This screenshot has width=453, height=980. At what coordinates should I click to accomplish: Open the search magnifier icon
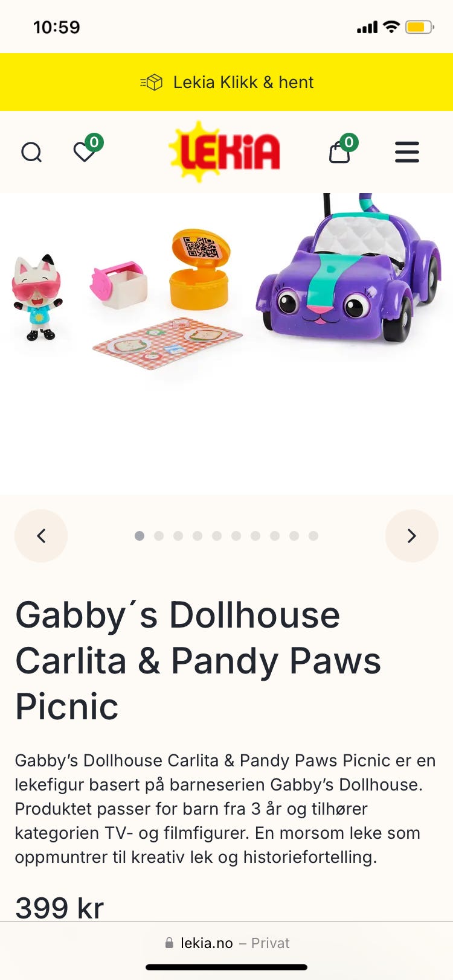tap(31, 152)
